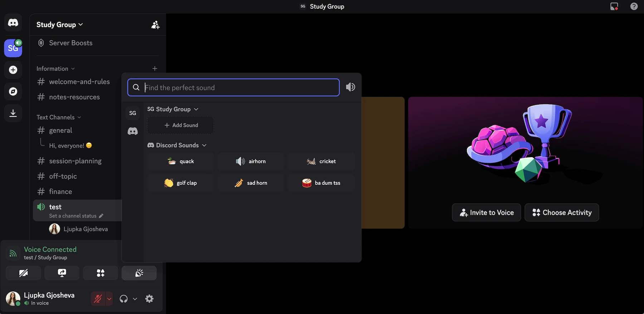This screenshot has width=644, height=314.
Task: Open audio output options dropdown
Action: click(135, 299)
